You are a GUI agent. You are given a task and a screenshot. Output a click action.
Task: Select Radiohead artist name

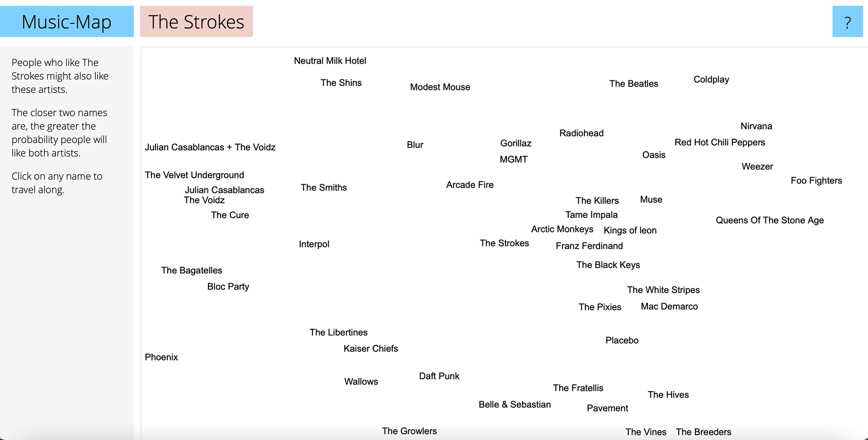581,133
